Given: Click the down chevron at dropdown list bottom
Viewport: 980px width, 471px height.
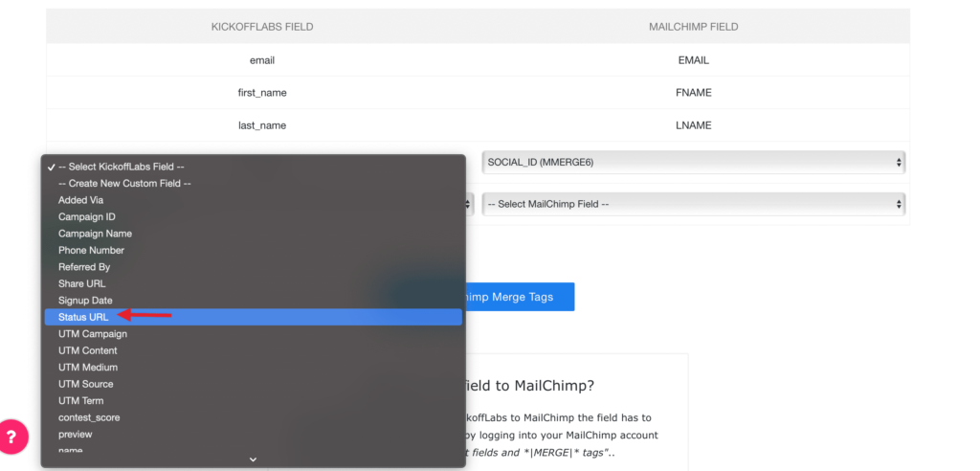Looking at the screenshot, I should coord(253,460).
